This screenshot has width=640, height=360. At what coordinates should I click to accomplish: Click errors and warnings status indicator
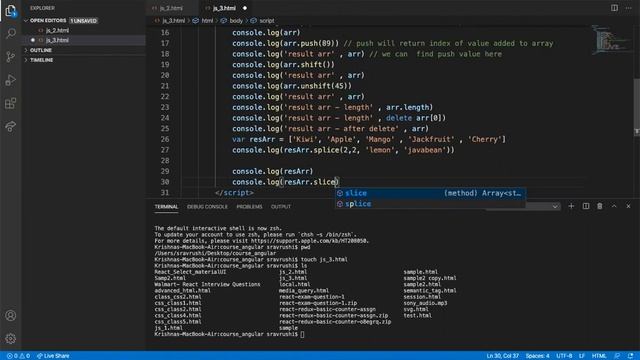(18, 356)
